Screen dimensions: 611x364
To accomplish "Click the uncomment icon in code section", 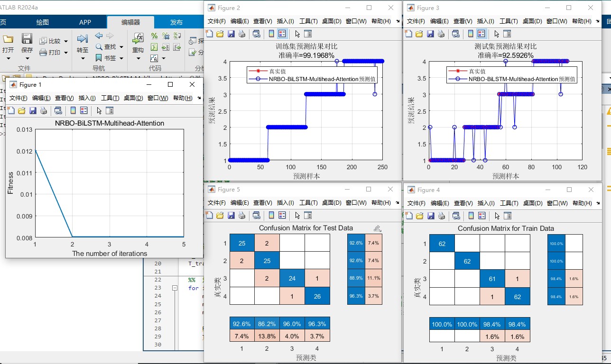I will tap(166, 36).
